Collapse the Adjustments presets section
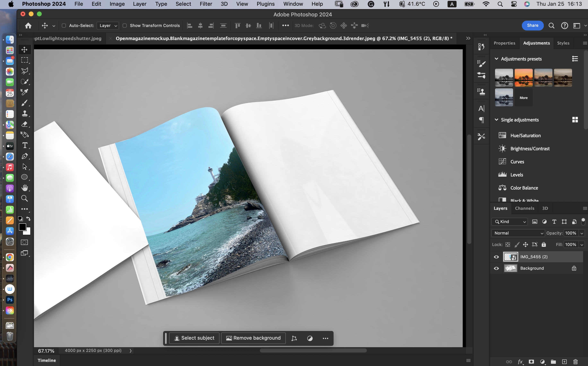588x366 pixels. [496, 59]
